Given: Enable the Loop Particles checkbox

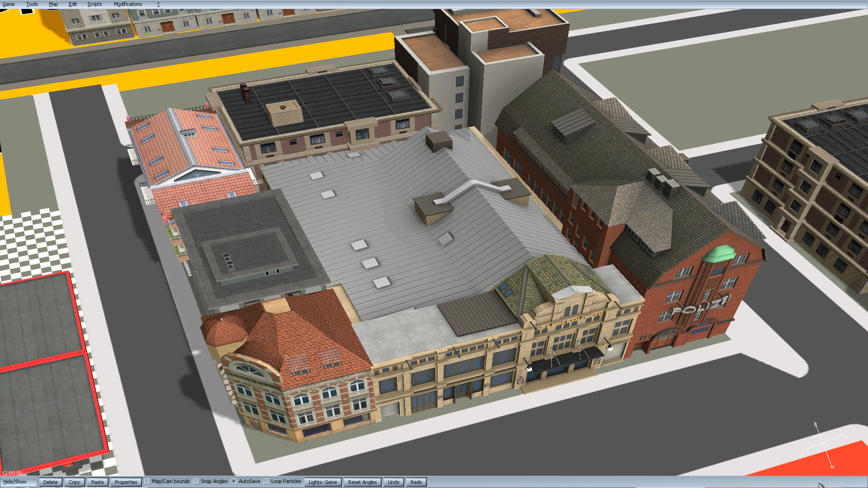Looking at the screenshot, I should point(267,482).
